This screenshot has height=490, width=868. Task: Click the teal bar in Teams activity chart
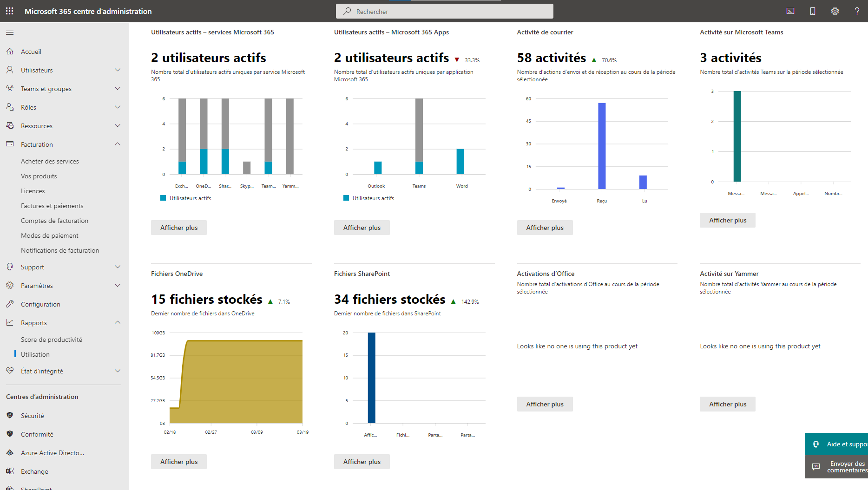(x=737, y=136)
